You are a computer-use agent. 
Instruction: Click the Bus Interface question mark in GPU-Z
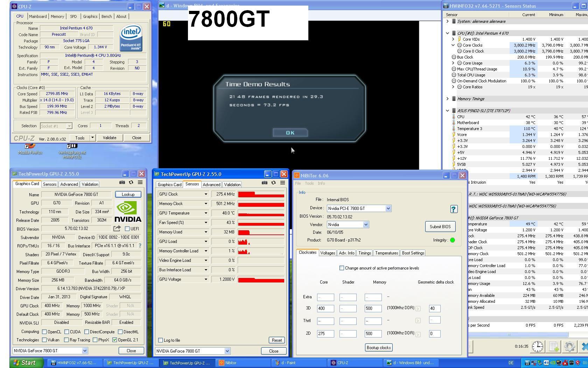[x=140, y=246]
